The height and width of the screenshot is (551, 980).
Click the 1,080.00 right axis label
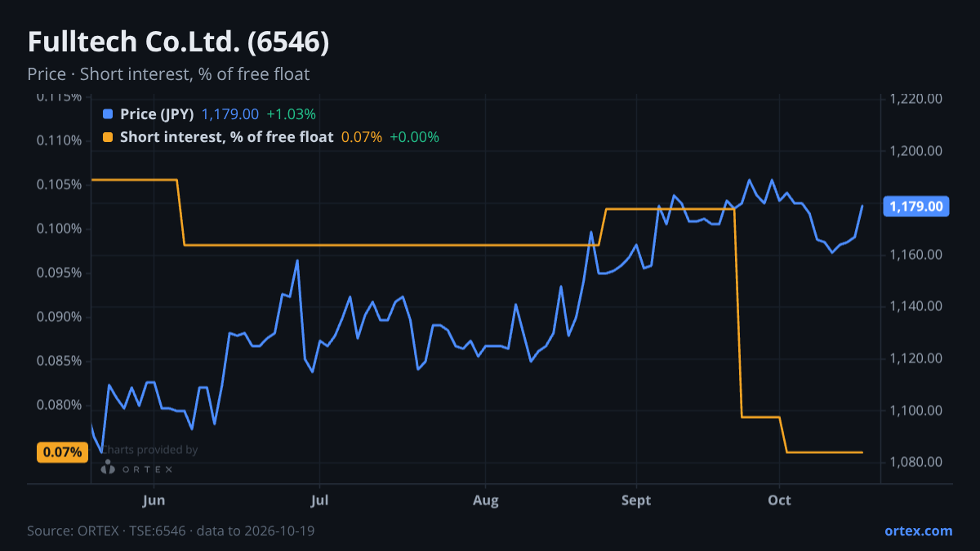916,462
